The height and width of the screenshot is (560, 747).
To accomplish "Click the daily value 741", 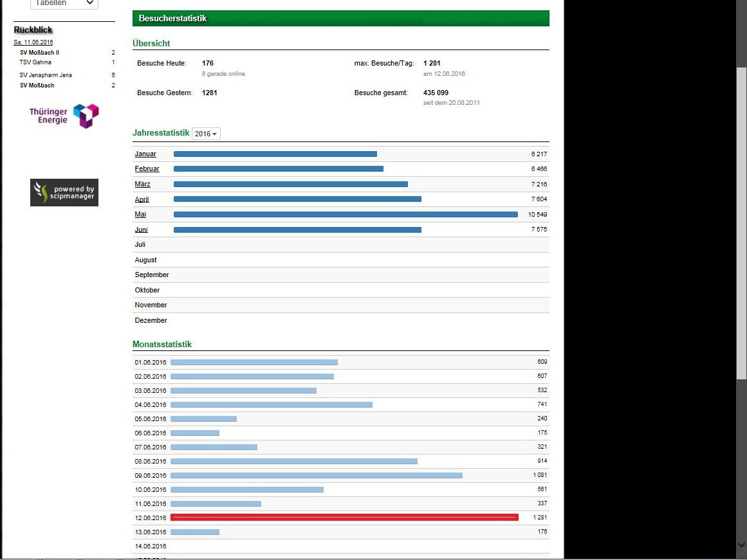I will (x=542, y=404).
